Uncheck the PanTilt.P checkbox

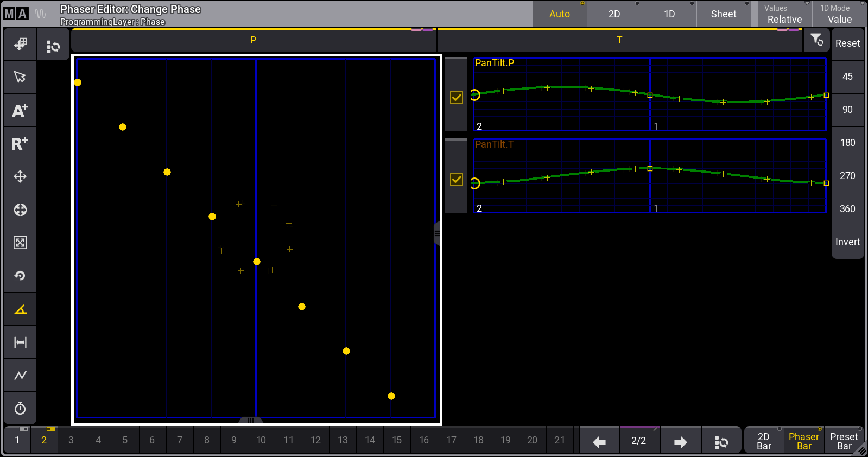point(457,98)
